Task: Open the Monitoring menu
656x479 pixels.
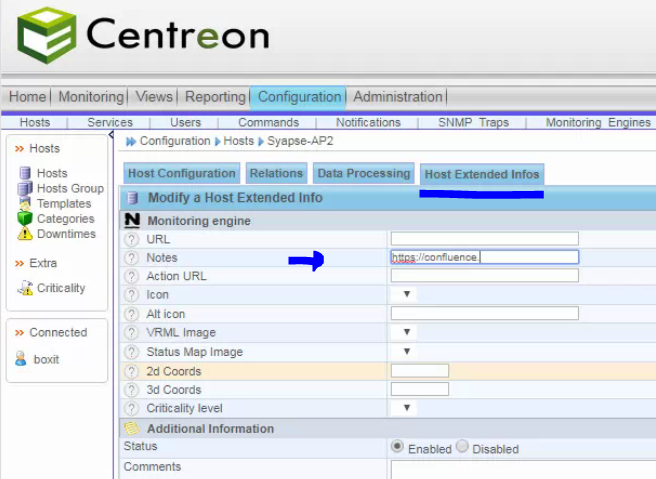Action: click(90, 97)
